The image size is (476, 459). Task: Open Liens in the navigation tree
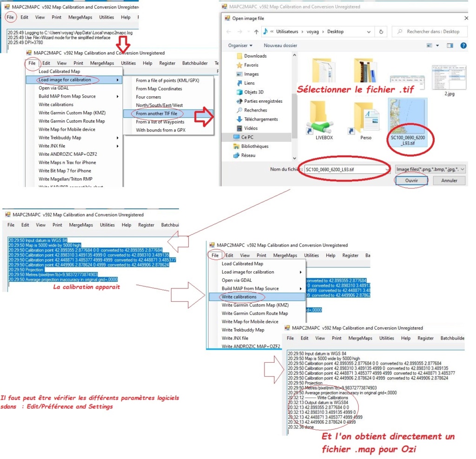point(249,83)
